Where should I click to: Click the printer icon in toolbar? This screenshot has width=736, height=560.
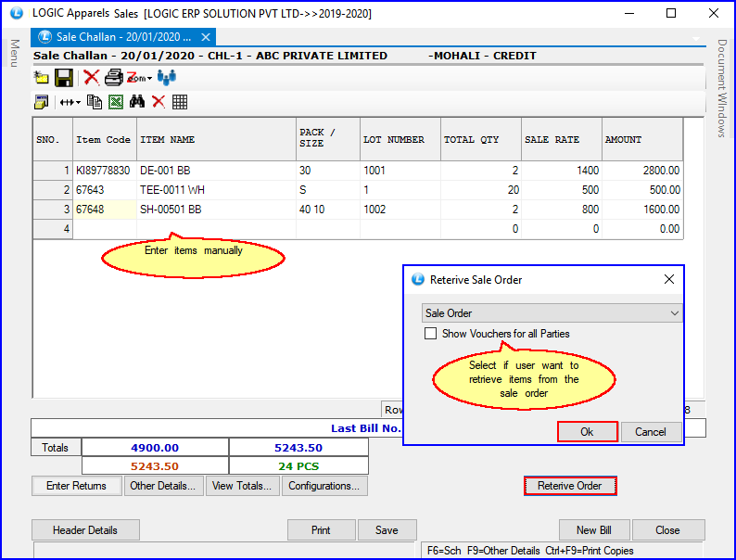114,78
